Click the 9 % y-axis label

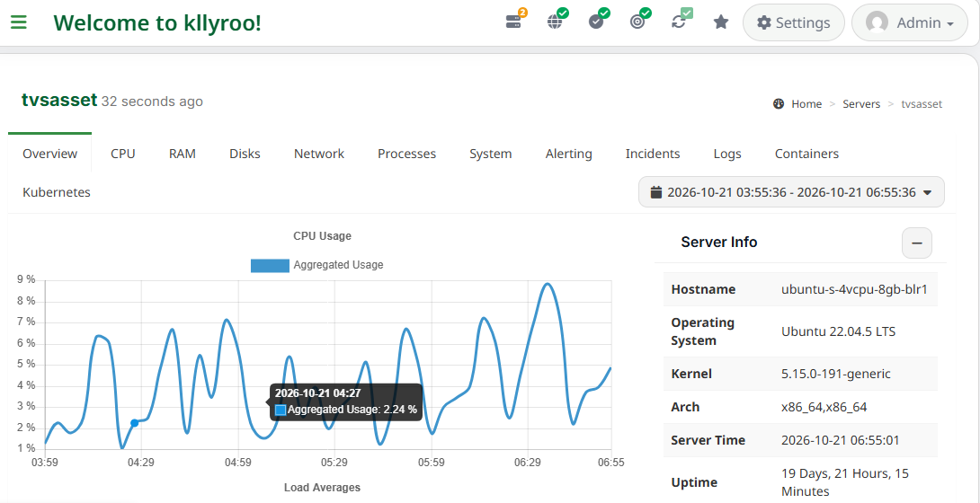[x=26, y=279]
